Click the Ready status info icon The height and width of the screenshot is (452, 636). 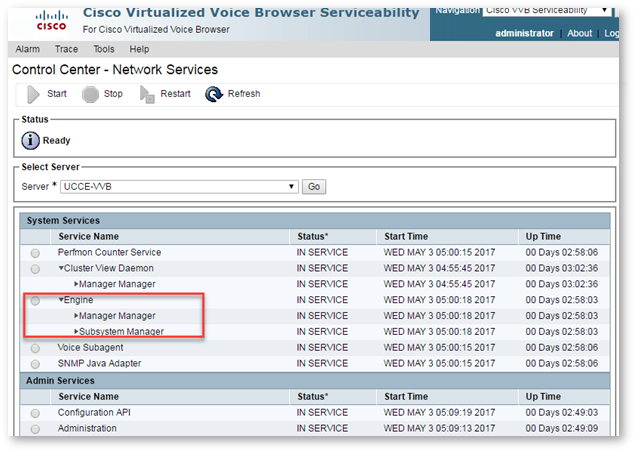[30, 141]
